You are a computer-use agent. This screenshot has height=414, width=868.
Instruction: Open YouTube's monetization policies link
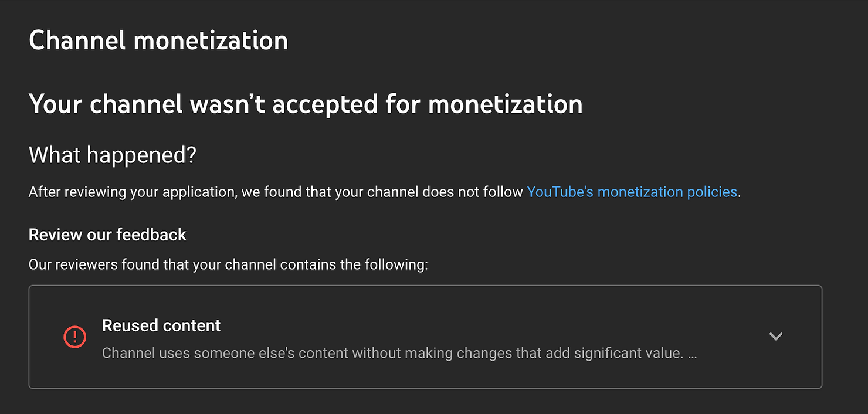[632, 192]
